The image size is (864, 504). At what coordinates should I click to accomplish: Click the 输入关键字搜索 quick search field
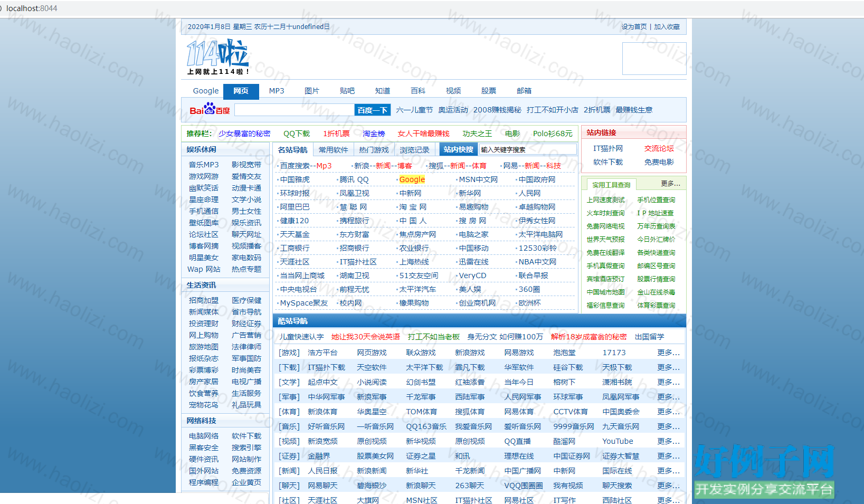528,150
